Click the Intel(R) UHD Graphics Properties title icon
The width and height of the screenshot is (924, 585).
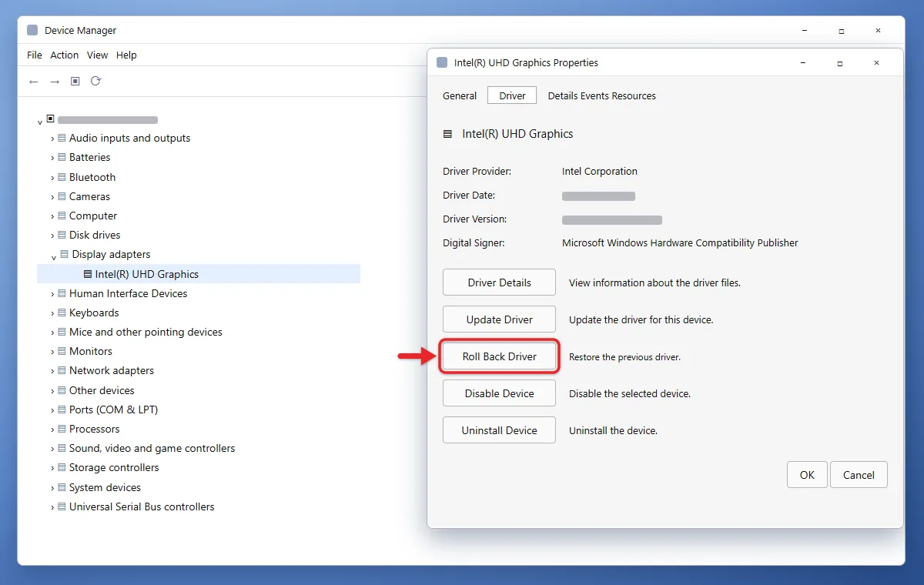(x=442, y=63)
